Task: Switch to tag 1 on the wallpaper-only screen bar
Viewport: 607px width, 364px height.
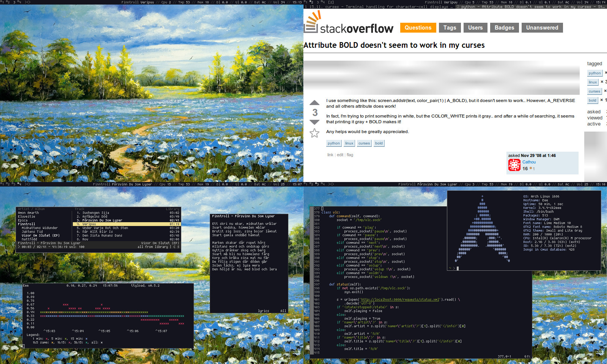Action: [2, 2]
